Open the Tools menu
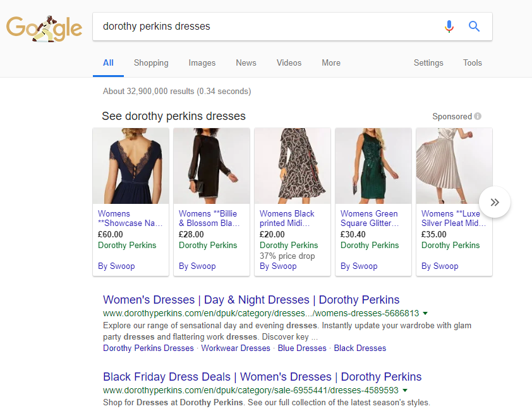This screenshot has height=416, width=532. coord(472,63)
